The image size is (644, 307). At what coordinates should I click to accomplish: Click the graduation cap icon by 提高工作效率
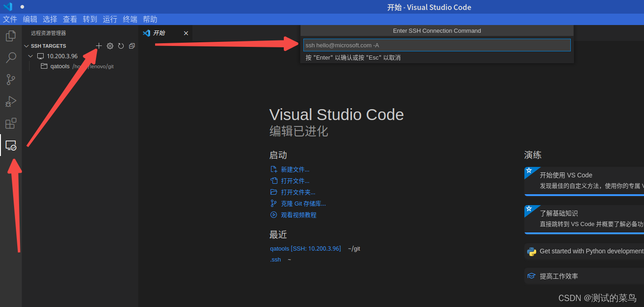point(531,276)
